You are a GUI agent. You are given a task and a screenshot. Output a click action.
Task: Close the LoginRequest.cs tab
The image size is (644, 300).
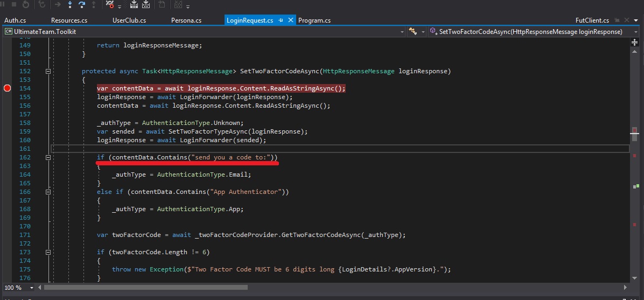point(291,20)
